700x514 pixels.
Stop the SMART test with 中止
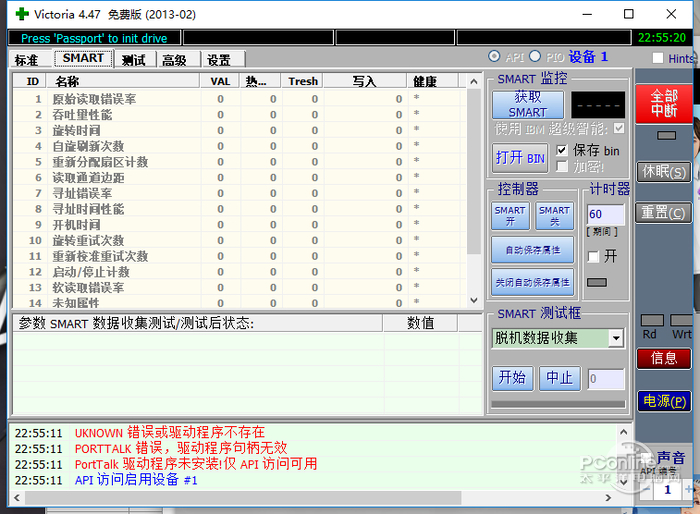(x=559, y=378)
